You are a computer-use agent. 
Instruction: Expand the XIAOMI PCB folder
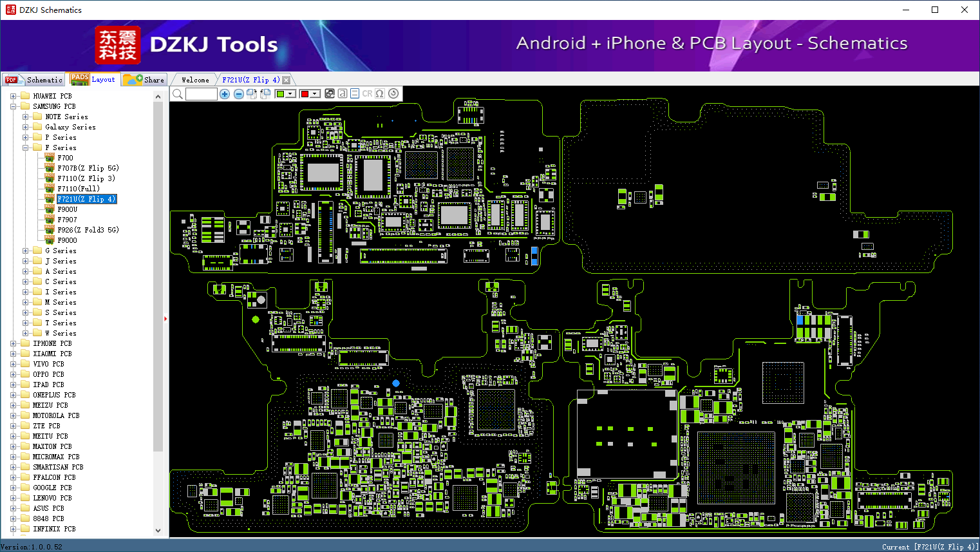click(14, 354)
